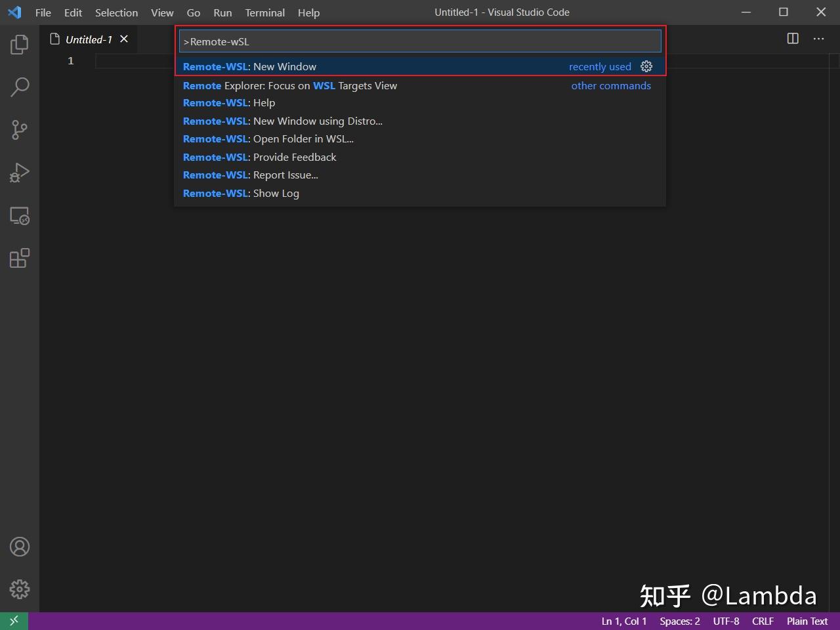
Task: Open the Extensions view icon
Action: click(x=20, y=258)
